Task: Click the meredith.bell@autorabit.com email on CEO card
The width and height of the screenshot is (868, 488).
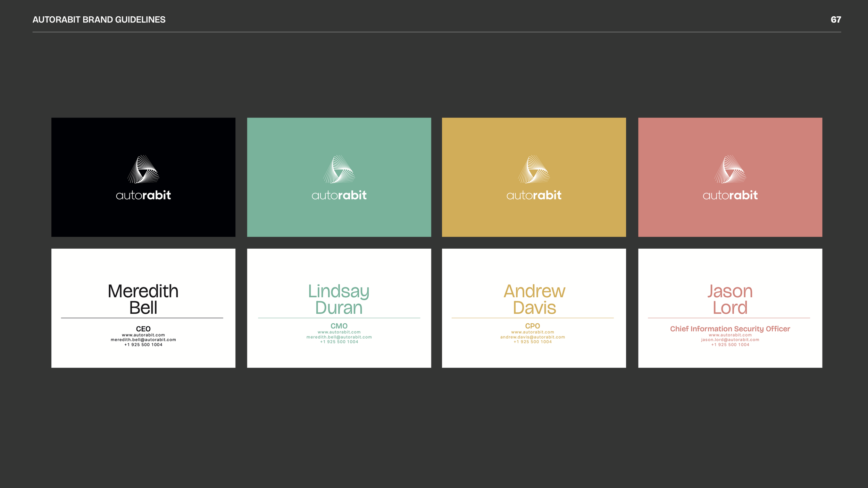Action: point(143,340)
